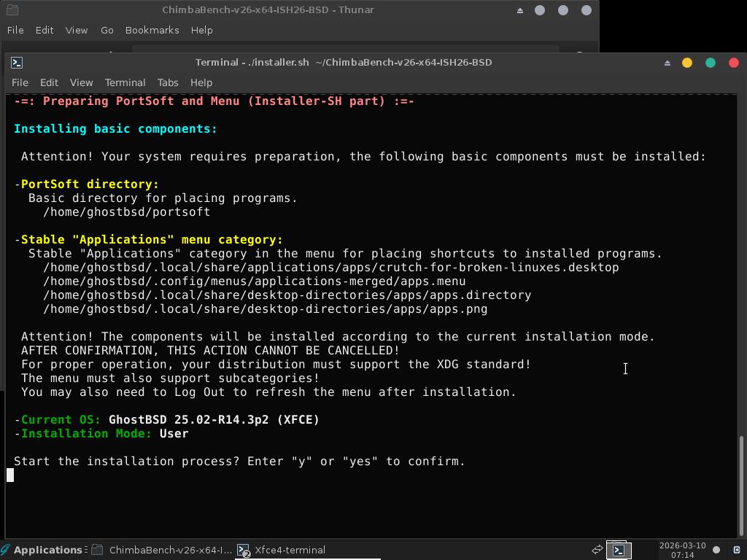The image size is (747, 560).
Task: Open the terminal's Edit menu
Action: coord(49,82)
